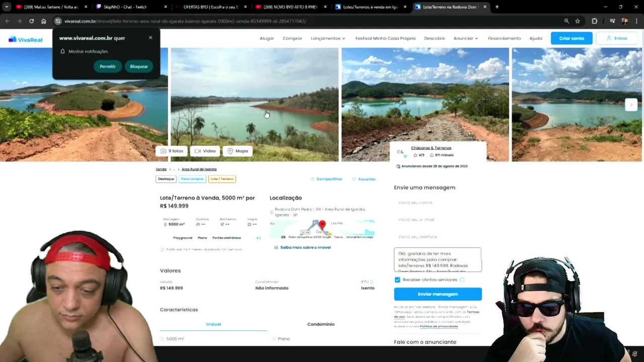The width and height of the screenshot is (644, 362).
Task: Expand the breadcrumb ellipsis
Action: click(x=174, y=169)
